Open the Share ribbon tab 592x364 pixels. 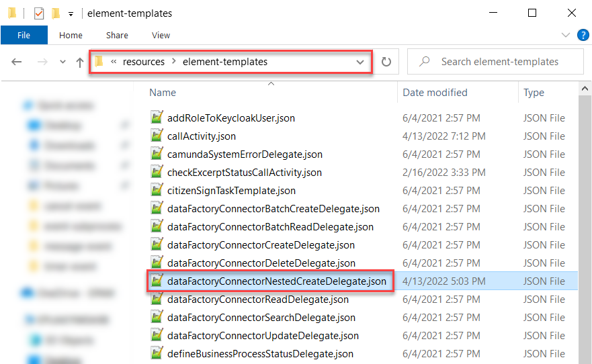[x=117, y=35]
